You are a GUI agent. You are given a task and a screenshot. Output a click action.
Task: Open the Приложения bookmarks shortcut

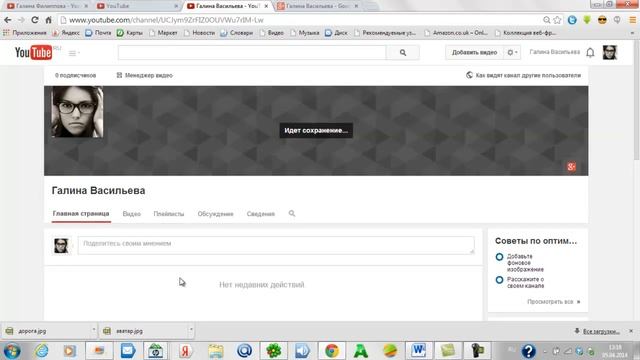(x=24, y=33)
